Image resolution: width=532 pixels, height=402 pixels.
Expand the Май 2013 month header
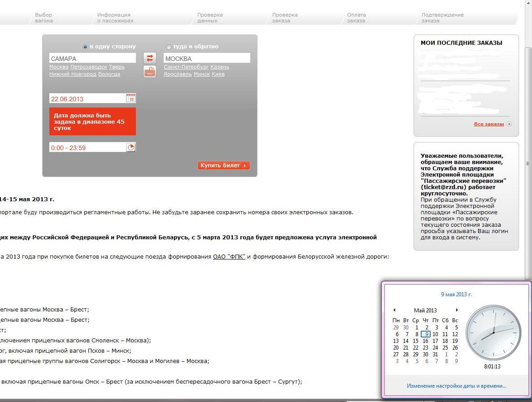point(425,310)
